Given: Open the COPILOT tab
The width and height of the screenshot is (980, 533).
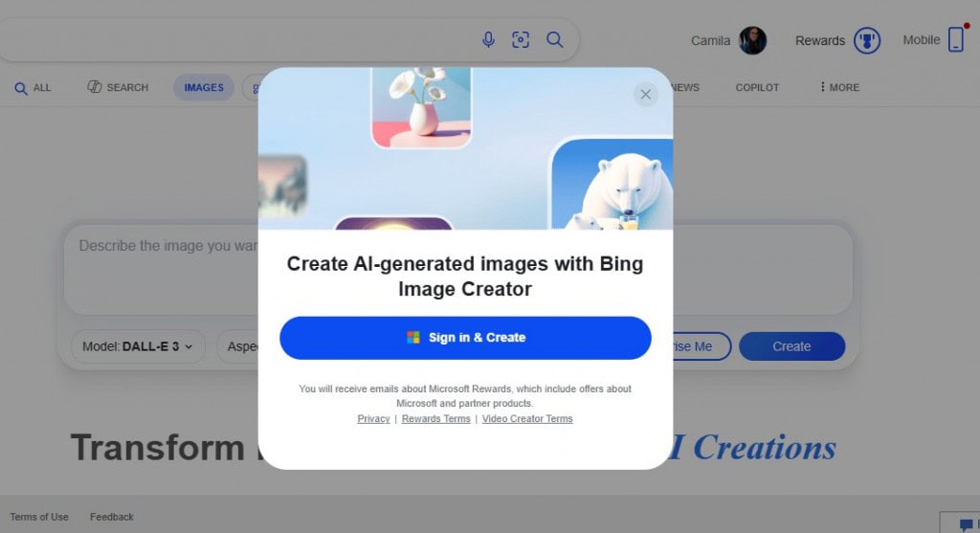Looking at the screenshot, I should (x=757, y=87).
